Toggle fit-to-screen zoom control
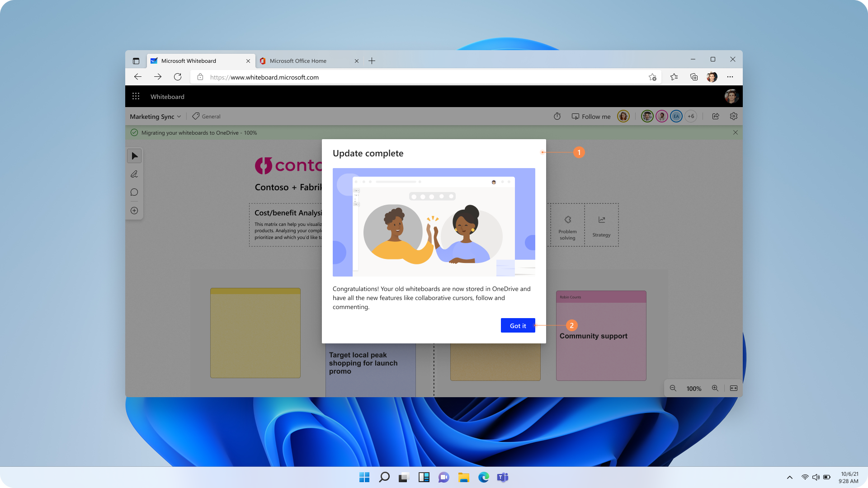868x488 pixels. tap(733, 388)
